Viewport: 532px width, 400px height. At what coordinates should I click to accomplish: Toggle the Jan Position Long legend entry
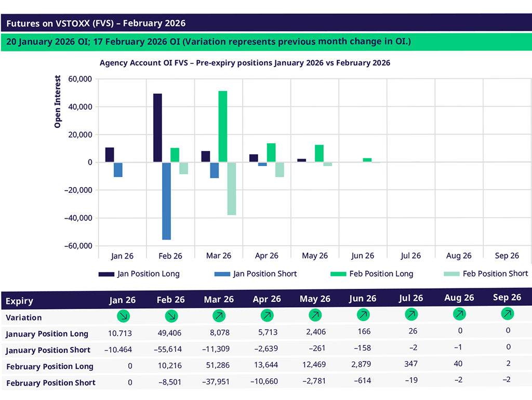139,274
